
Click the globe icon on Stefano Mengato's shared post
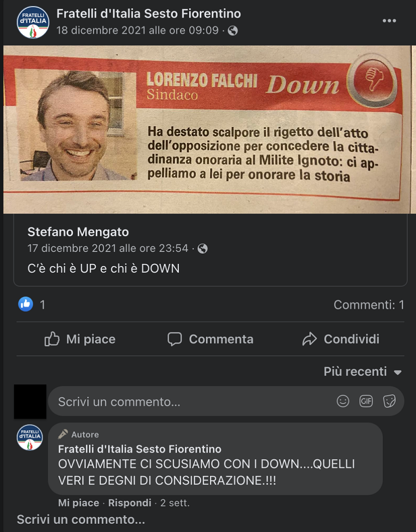click(203, 249)
